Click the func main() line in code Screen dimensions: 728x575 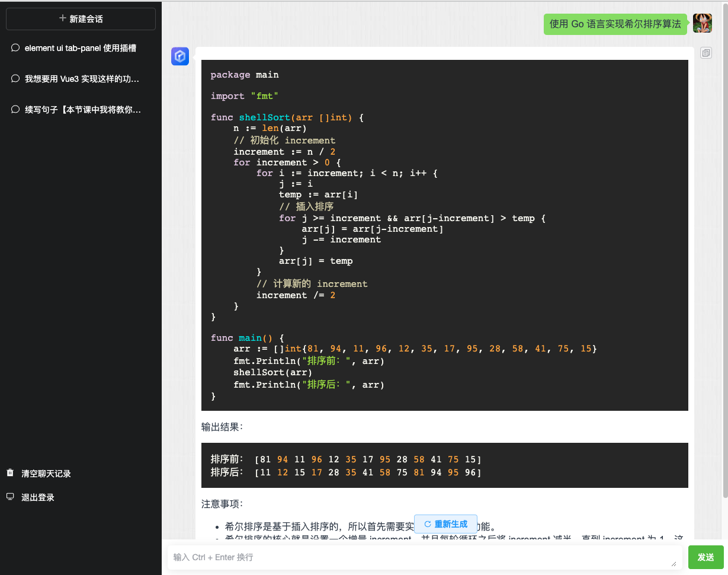[248, 337]
